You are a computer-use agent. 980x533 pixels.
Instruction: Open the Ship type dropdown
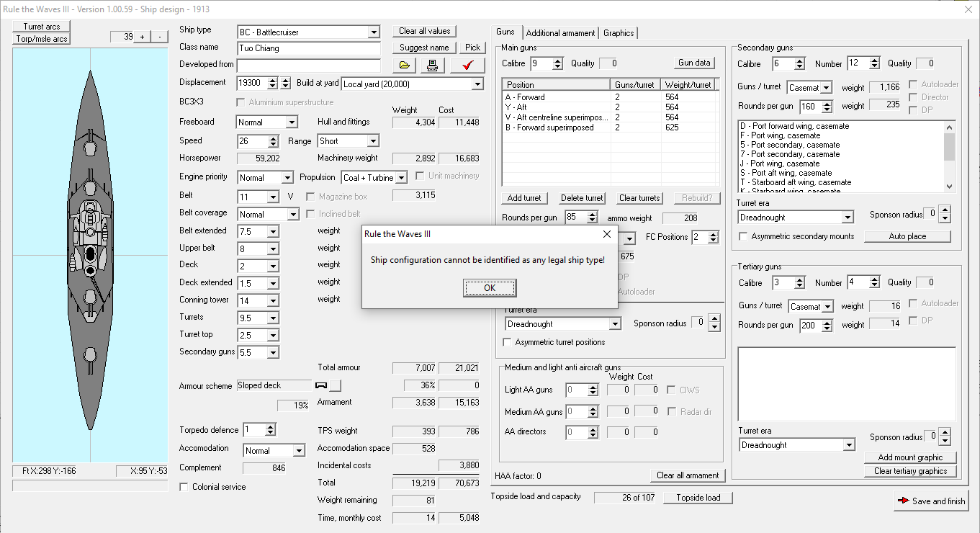click(373, 32)
